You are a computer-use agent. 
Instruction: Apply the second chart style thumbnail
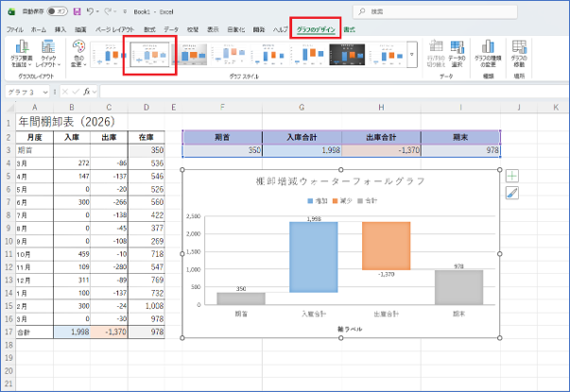(149, 55)
